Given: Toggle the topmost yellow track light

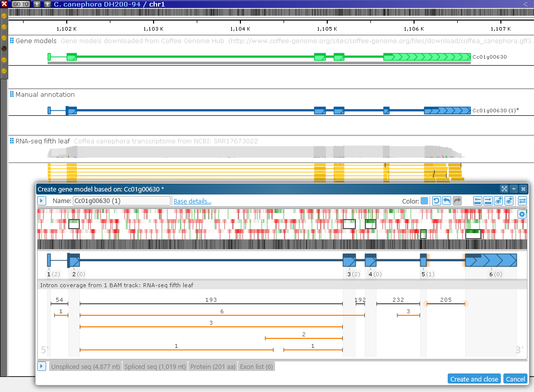Looking at the screenshot, I should click(x=4, y=16).
